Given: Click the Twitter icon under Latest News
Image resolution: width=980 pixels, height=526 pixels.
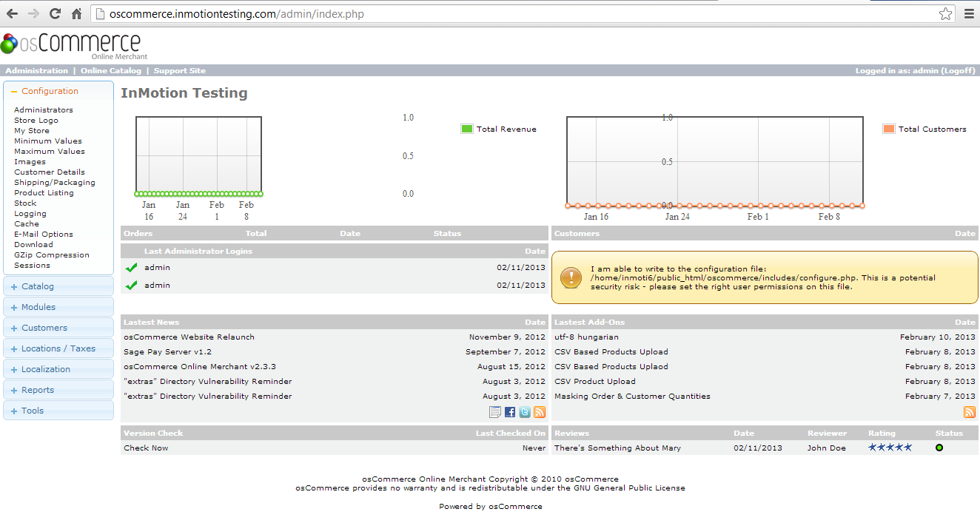Looking at the screenshot, I should 525,413.
